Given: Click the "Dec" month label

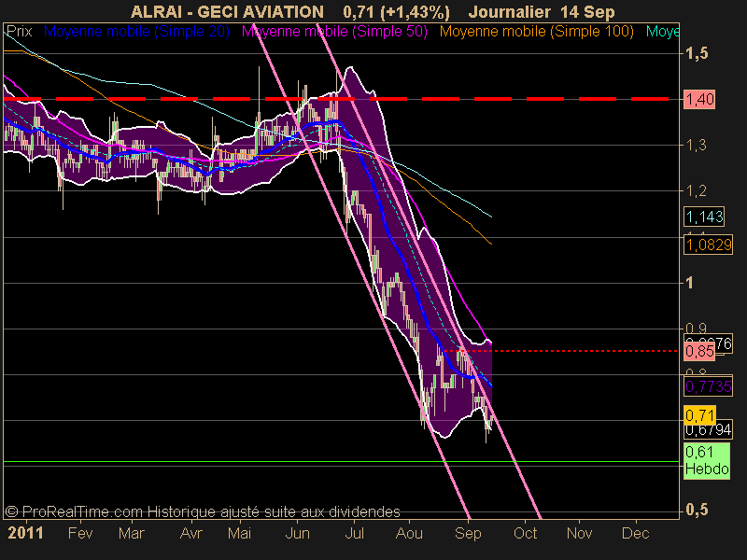Looking at the screenshot, I should (636, 533).
